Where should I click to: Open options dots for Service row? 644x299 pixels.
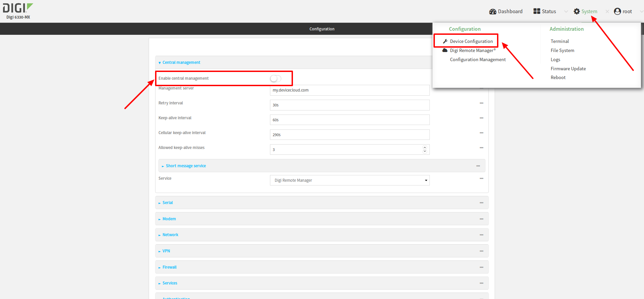click(x=481, y=178)
